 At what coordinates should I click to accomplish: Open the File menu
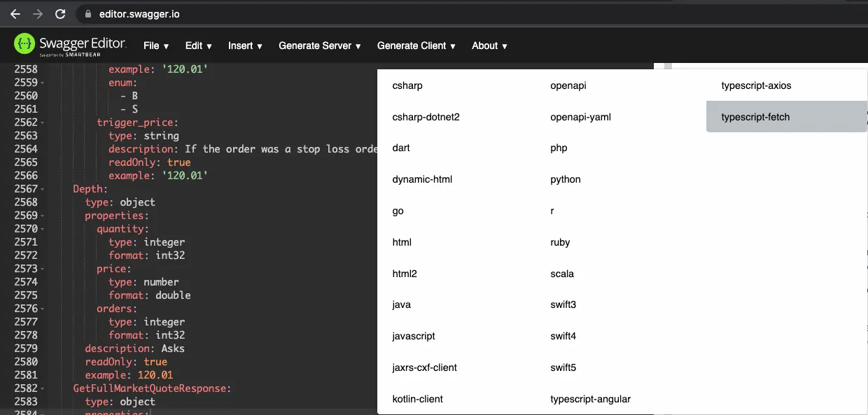156,45
